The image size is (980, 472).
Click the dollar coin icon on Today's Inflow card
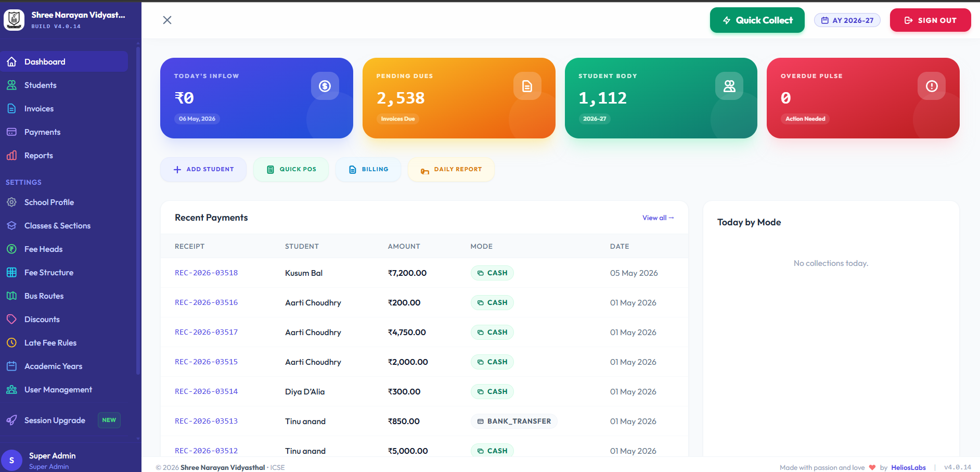(325, 86)
